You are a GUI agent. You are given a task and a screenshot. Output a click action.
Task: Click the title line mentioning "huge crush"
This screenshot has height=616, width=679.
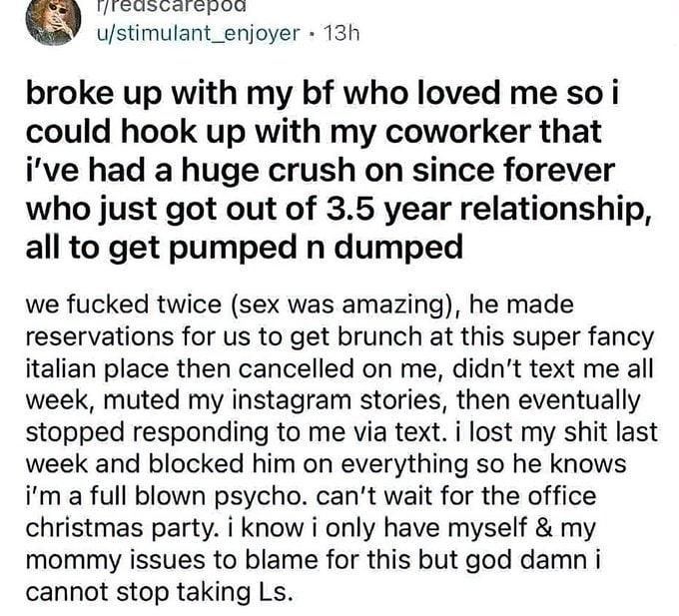click(321, 171)
